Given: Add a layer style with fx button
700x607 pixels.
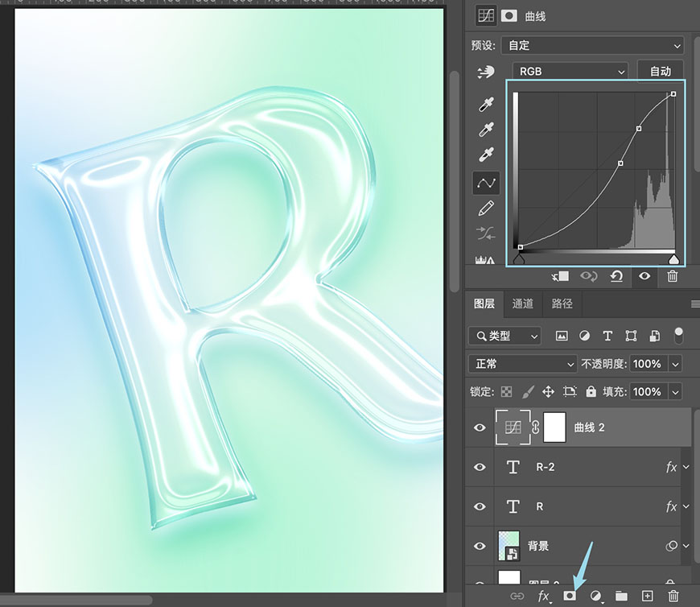Looking at the screenshot, I should [x=544, y=596].
